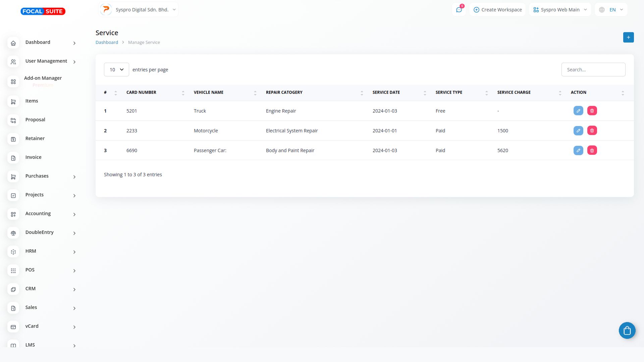Open entries per page dropdown

tap(116, 70)
